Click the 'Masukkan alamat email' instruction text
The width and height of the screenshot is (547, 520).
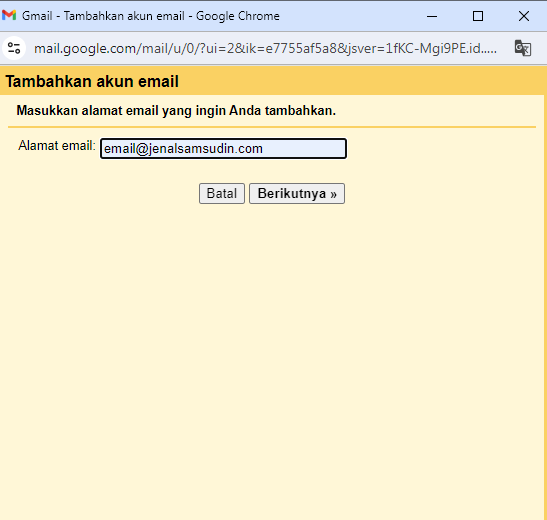pos(176,111)
